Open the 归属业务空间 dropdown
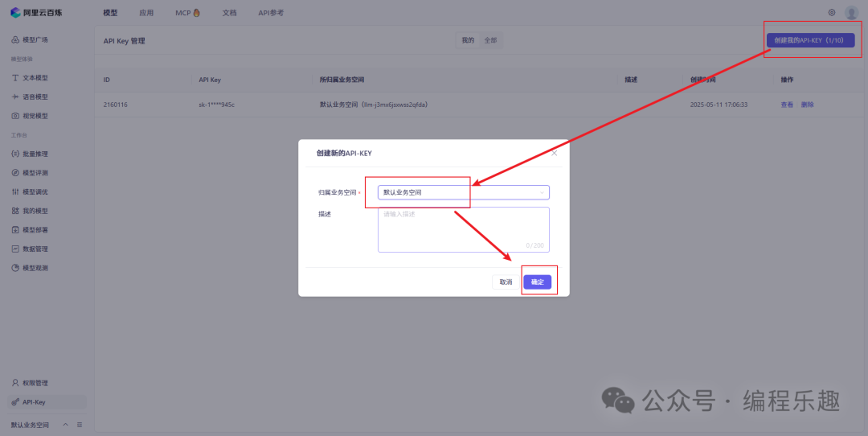The image size is (868, 436). (464, 192)
